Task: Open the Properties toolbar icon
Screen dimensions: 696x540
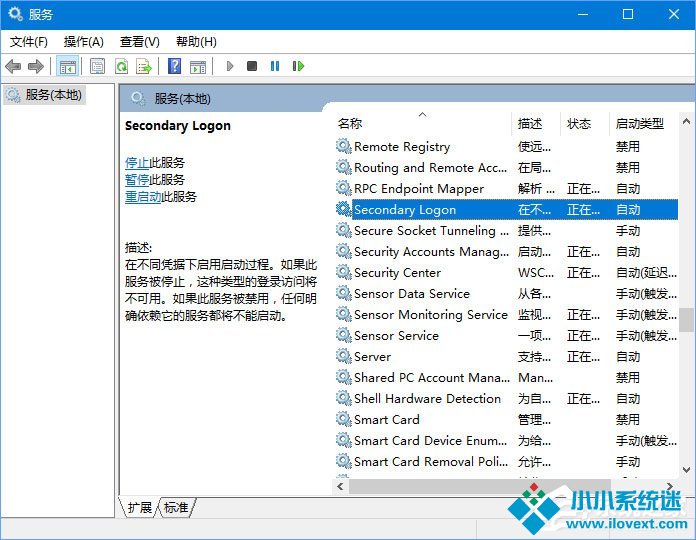Action: pos(97,67)
